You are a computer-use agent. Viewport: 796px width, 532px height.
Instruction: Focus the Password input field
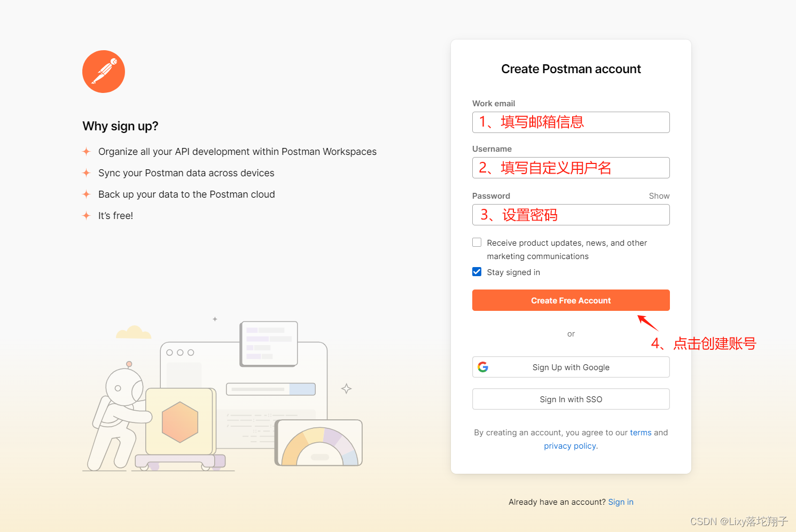coord(571,215)
